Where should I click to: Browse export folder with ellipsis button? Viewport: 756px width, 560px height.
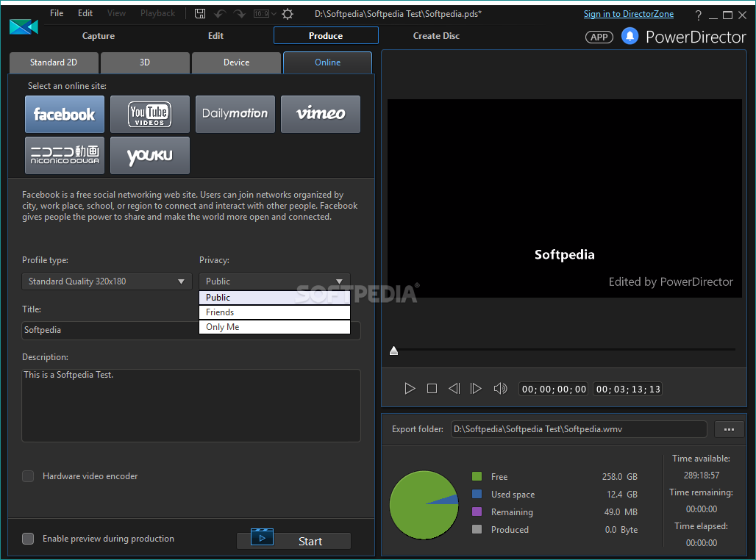click(729, 429)
